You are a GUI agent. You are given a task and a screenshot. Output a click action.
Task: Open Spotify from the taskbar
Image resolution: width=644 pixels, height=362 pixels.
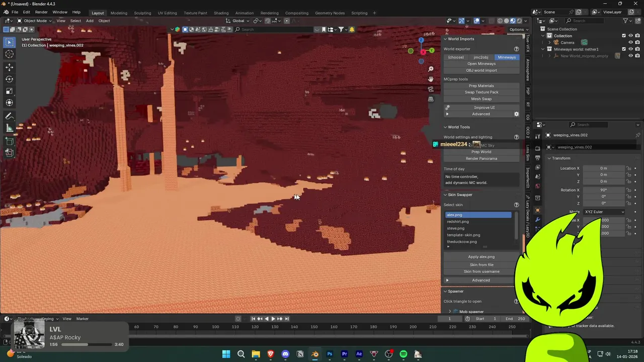click(x=404, y=354)
